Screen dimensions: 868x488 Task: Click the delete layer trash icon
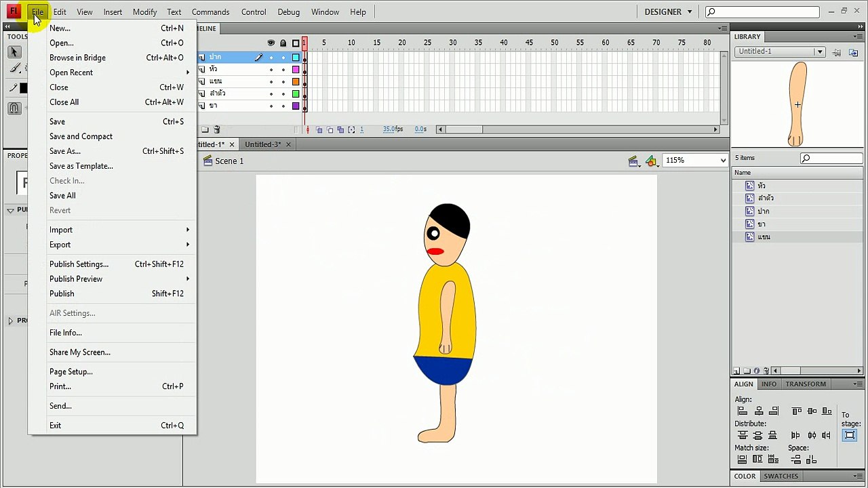[217, 129]
